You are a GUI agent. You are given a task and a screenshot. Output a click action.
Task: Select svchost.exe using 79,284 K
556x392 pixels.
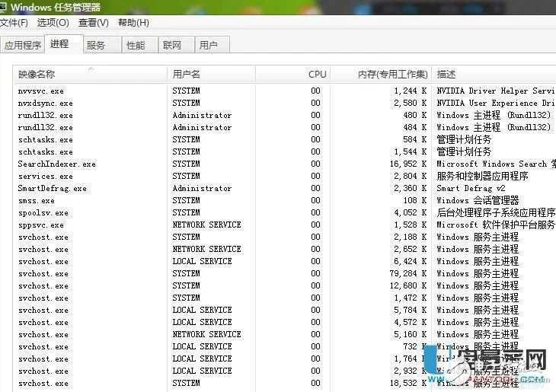285,273
